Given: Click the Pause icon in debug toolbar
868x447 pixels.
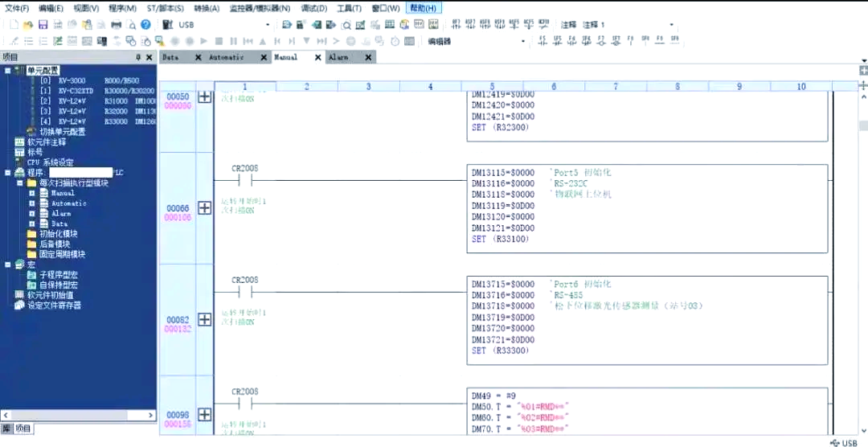Looking at the screenshot, I should (234, 40).
